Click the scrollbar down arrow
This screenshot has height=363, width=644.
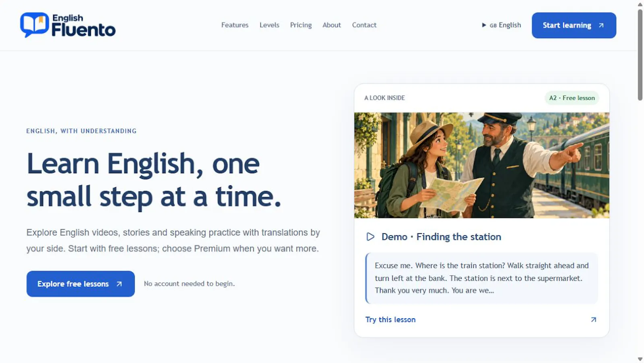click(x=640, y=359)
